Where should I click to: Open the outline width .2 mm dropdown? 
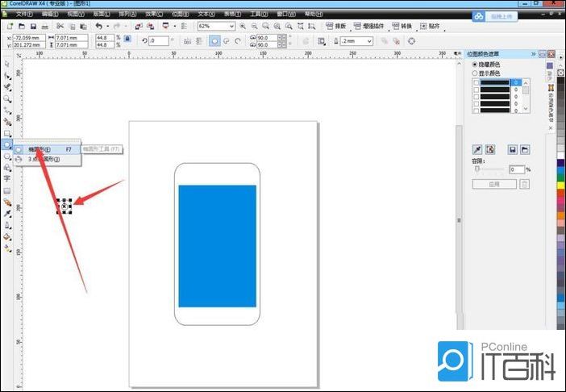coord(370,40)
